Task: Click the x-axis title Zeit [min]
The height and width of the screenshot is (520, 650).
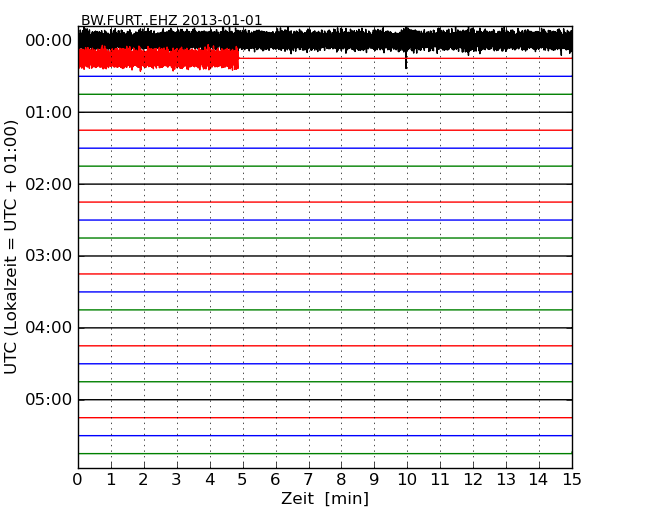Action: click(x=325, y=498)
